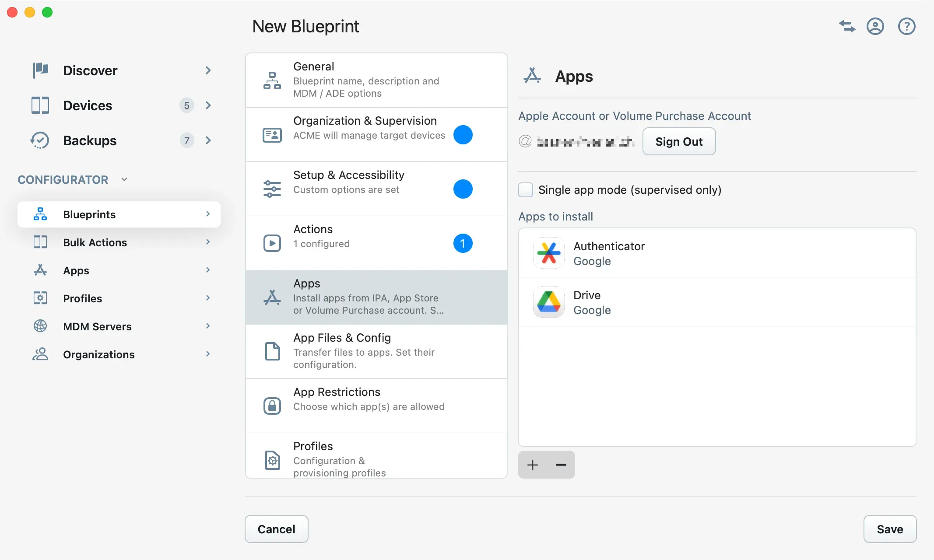Expand the Bulk Actions chevron
The width and height of the screenshot is (934, 560).
(x=208, y=242)
